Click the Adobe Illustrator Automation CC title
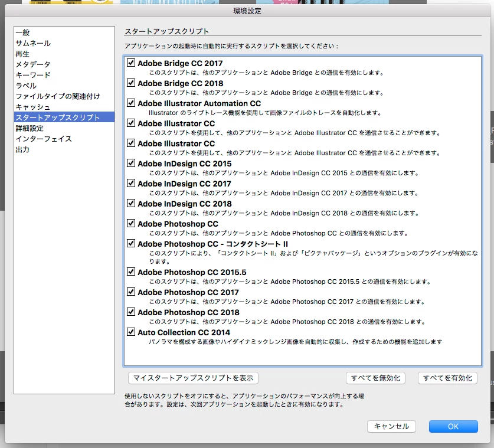The width and height of the screenshot is (494, 448). click(x=199, y=103)
